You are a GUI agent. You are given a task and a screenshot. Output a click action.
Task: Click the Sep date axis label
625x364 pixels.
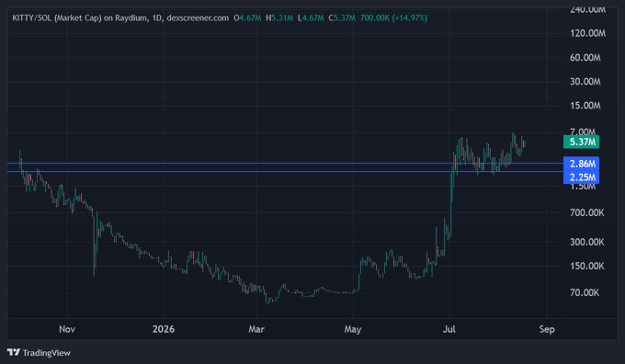point(547,329)
